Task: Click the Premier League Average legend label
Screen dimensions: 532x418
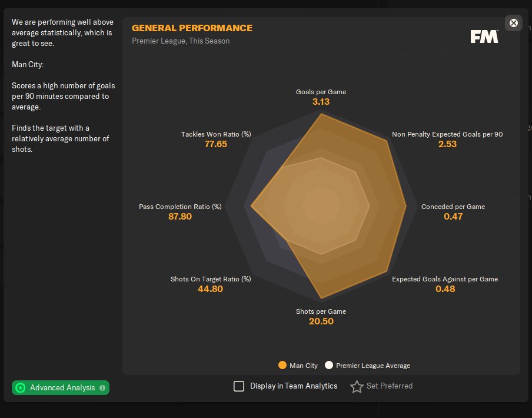Action: point(373,366)
